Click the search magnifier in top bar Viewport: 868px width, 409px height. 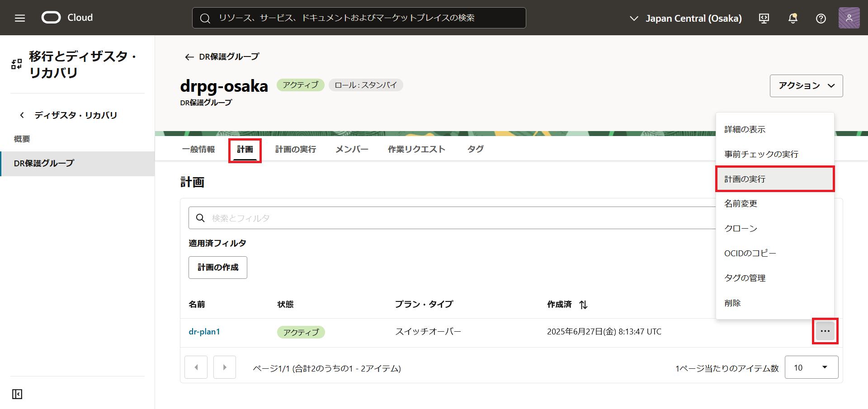205,18
